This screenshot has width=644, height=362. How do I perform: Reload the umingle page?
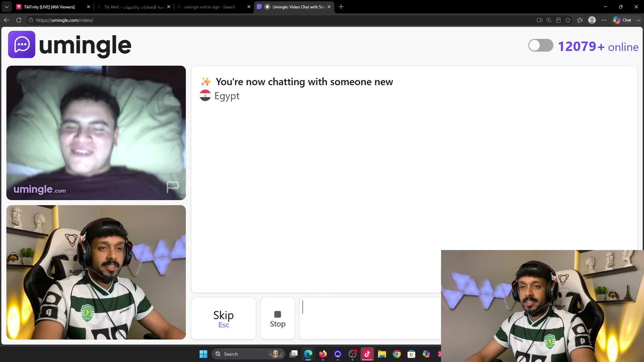coord(19,20)
